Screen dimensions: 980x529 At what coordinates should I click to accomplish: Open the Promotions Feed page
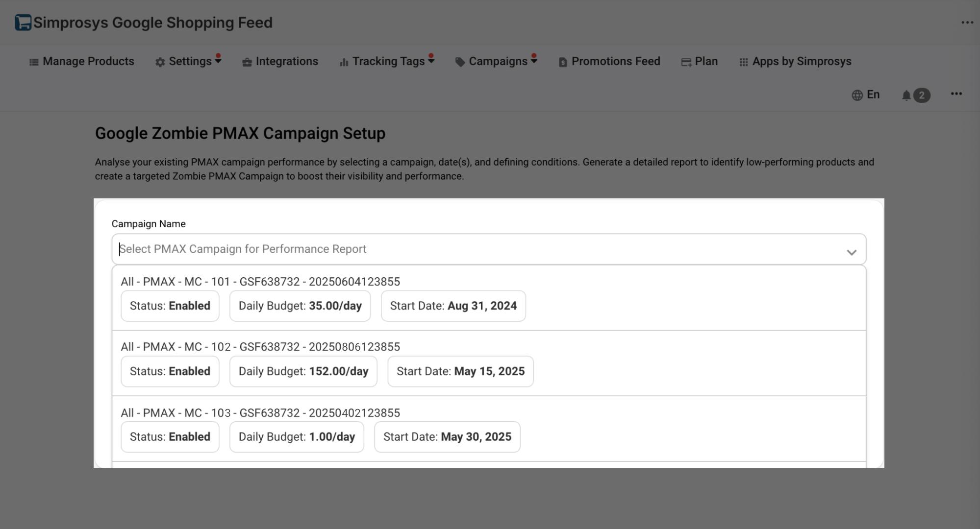point(615,61)
